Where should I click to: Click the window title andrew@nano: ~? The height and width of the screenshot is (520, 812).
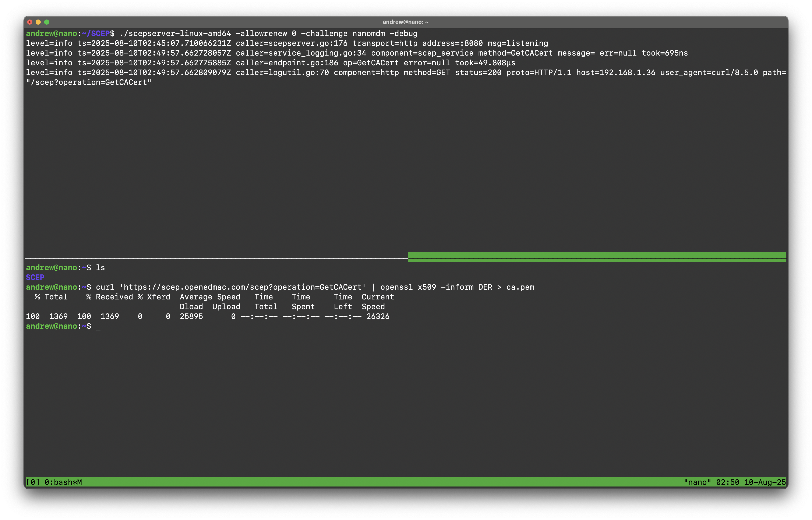pos(405,22)
